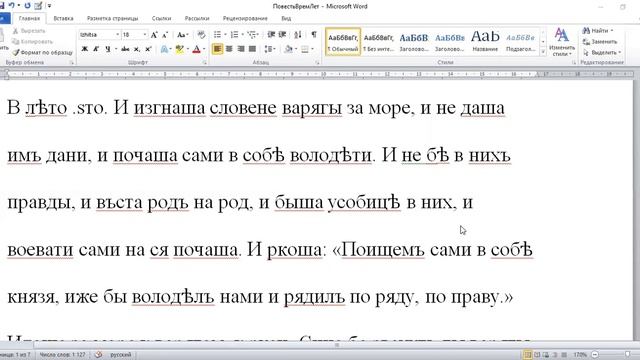Open change case (Аа) dropdown
The width and height of the screenshot is (640, 360).
click(182, 35)
